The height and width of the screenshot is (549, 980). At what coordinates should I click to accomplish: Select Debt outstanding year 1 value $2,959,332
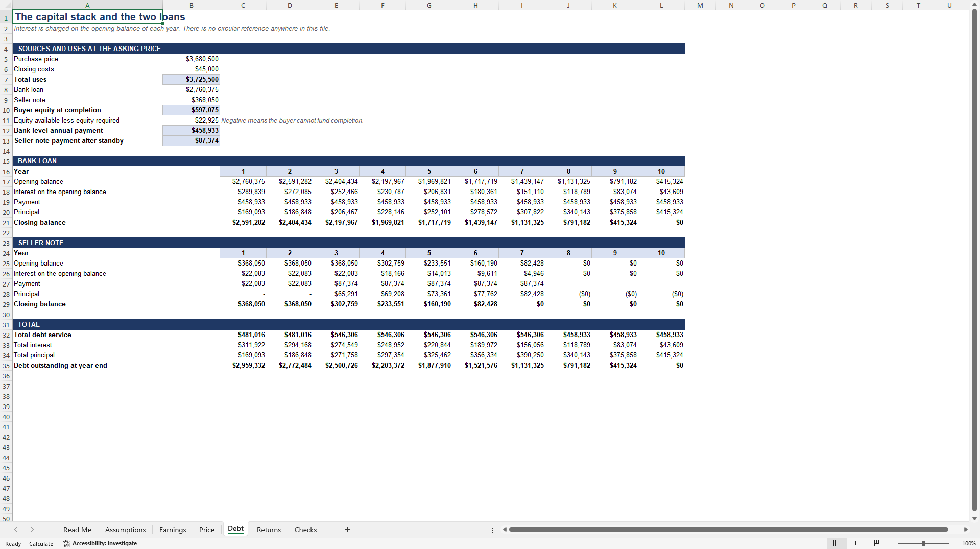pos(243,366)
